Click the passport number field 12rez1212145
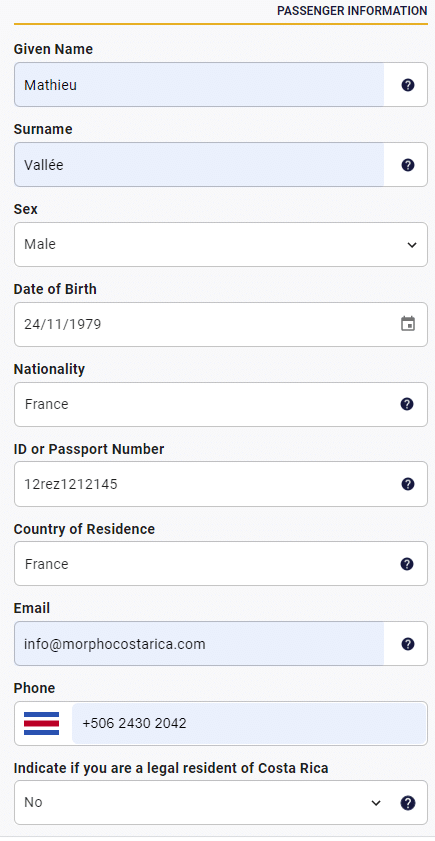The width and height of the screenshot is (435, 841). tap(221, 484)
